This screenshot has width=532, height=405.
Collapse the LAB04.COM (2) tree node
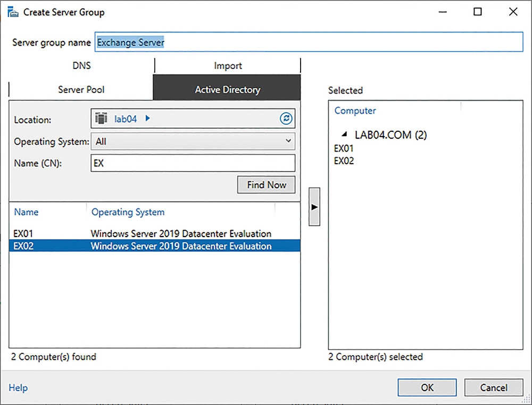point(344,134)
